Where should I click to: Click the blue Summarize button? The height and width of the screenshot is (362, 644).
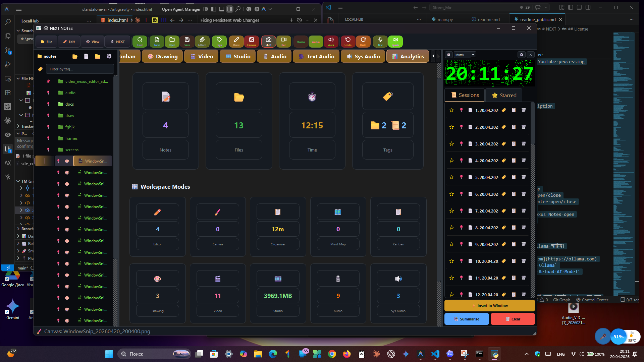point(467,319)
